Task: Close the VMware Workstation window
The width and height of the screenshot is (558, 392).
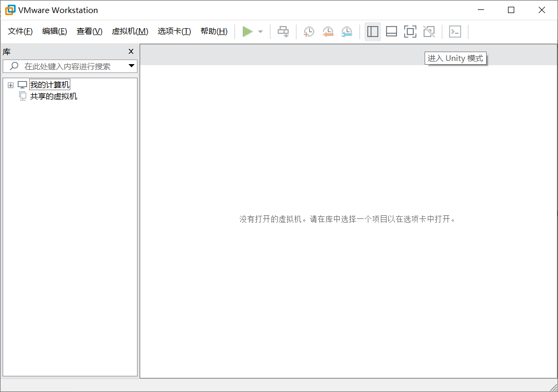Action: (x=542, y=10)
